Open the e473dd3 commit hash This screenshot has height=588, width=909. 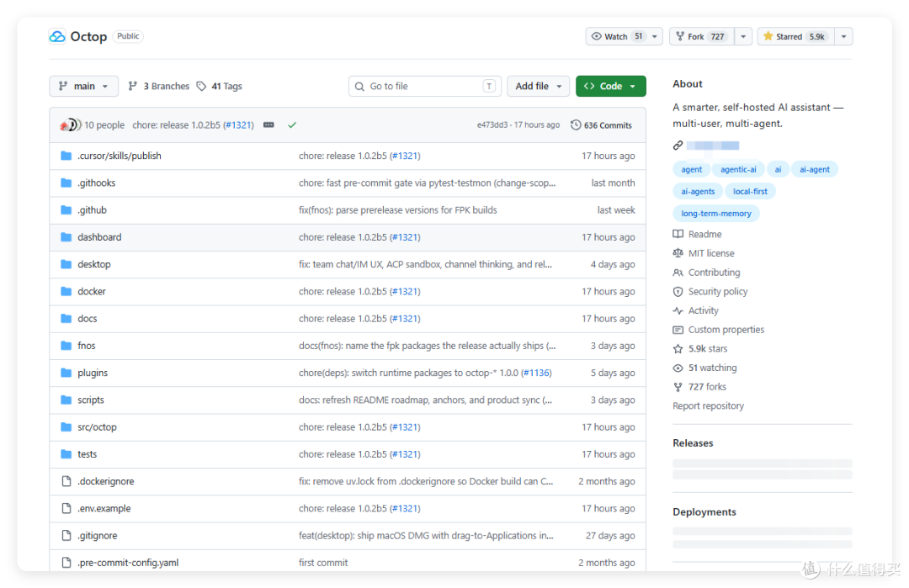[492, 125]
